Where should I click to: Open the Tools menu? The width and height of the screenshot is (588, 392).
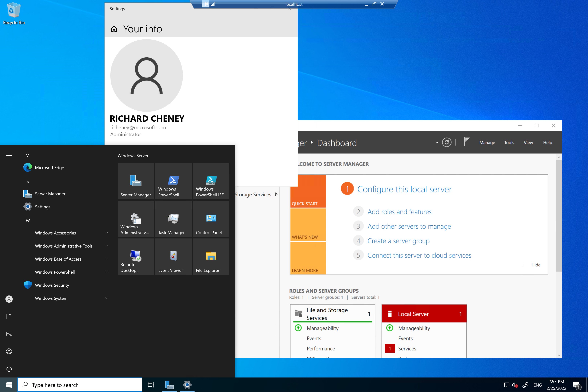509,142
